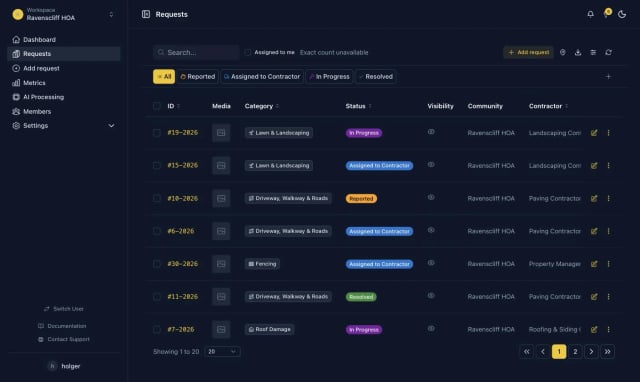This screenshot has width=640, height=382.
Task: Edit request #10-2026
Action: 594,198
